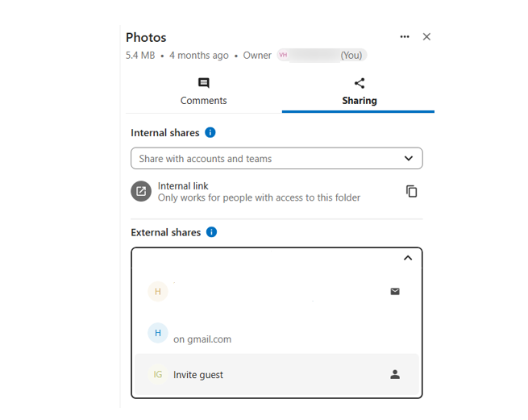Click the Internal link label text
Viewport: 528px width, 420px height.
(x=183, y=186)
